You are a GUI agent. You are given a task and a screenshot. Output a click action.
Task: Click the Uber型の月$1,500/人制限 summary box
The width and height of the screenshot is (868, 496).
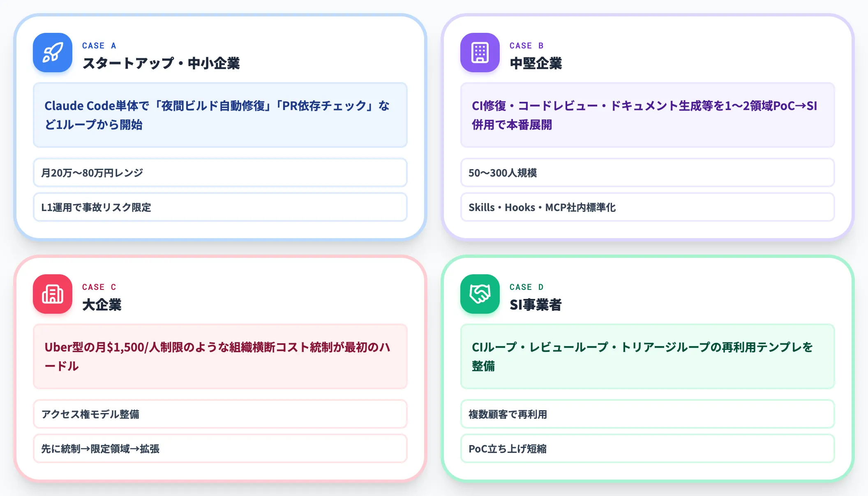[x=220, y=356]
